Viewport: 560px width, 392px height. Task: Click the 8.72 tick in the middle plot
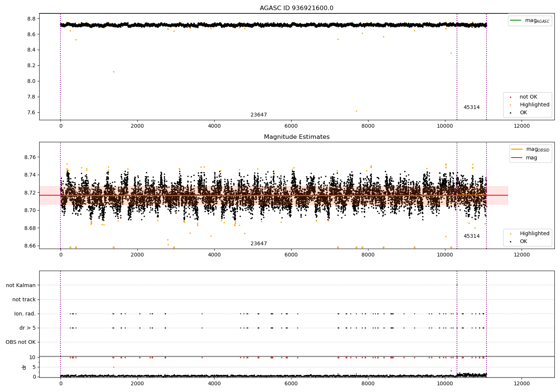pyautogui.click(x=30, y=193)
